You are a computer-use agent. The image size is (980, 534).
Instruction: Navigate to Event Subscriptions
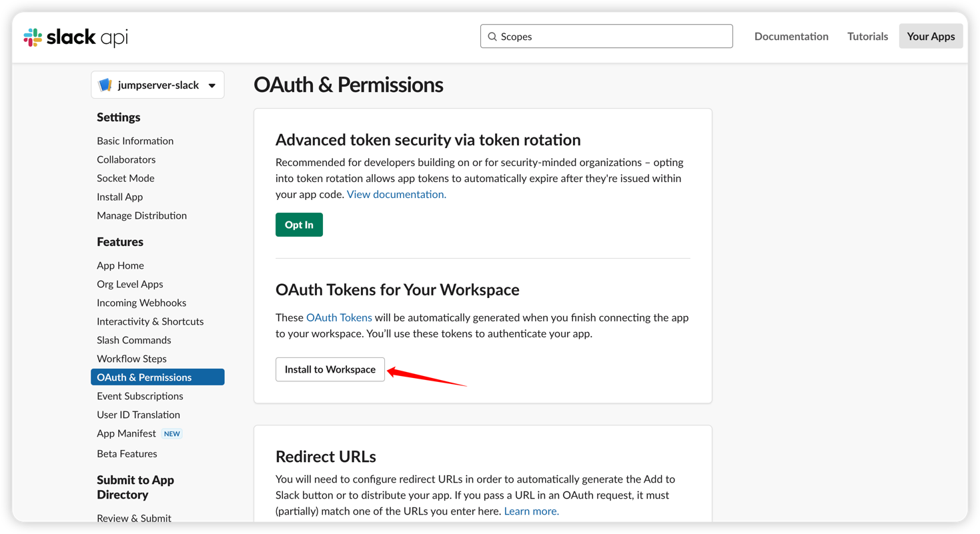pyautogui.click(x=140, y=395)
